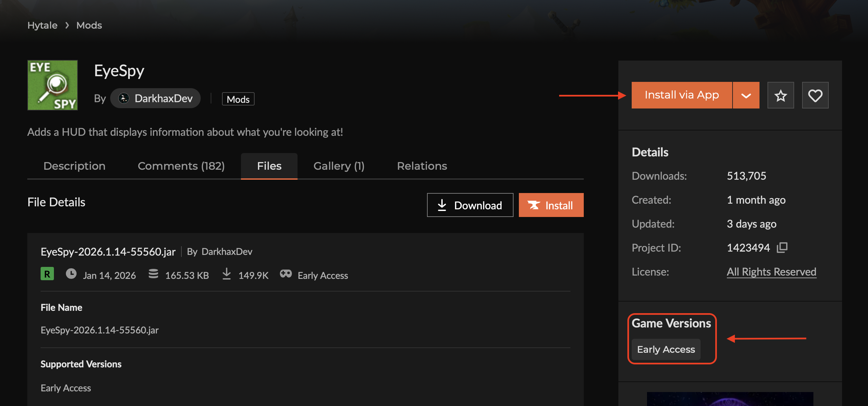Screen dimensions: 868x406
Task: Switch to the Description tab
Action: tap(75, 166)
